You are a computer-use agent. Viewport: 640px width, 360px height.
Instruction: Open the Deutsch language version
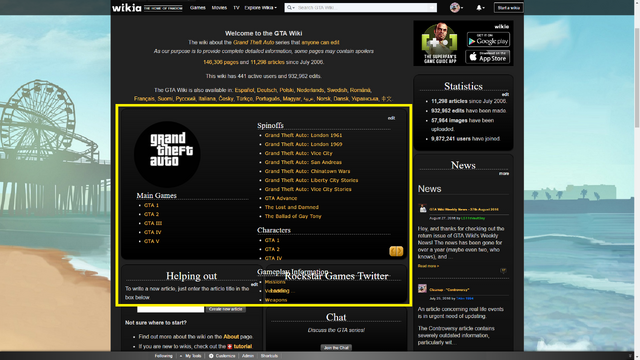pos(267,90)
